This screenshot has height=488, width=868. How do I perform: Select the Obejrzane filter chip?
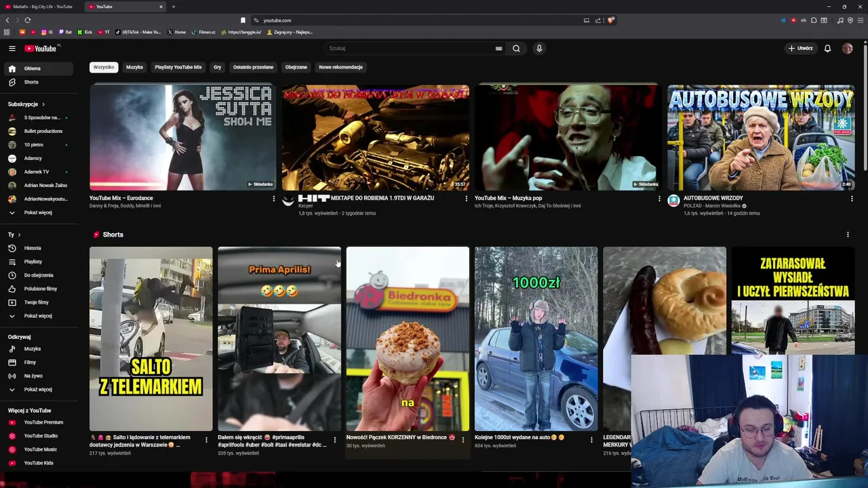pyautogui.click(x=296, y=67)
